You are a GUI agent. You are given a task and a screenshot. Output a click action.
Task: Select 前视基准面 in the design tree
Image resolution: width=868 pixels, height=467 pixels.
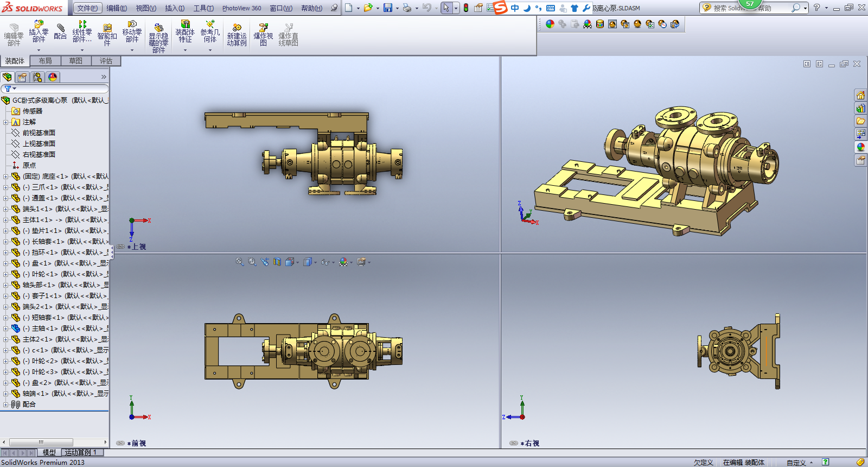click(x=39, y=133)
